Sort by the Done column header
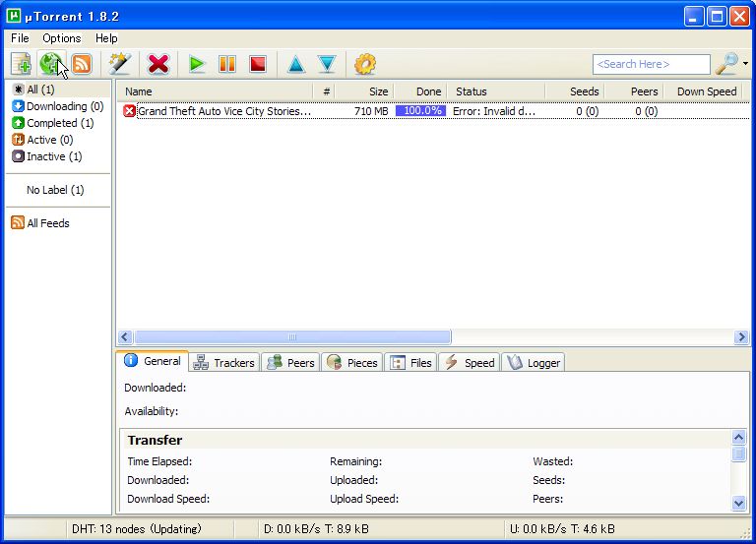The width and height of the screenshot is (756, 544). (x=420, y=91)
